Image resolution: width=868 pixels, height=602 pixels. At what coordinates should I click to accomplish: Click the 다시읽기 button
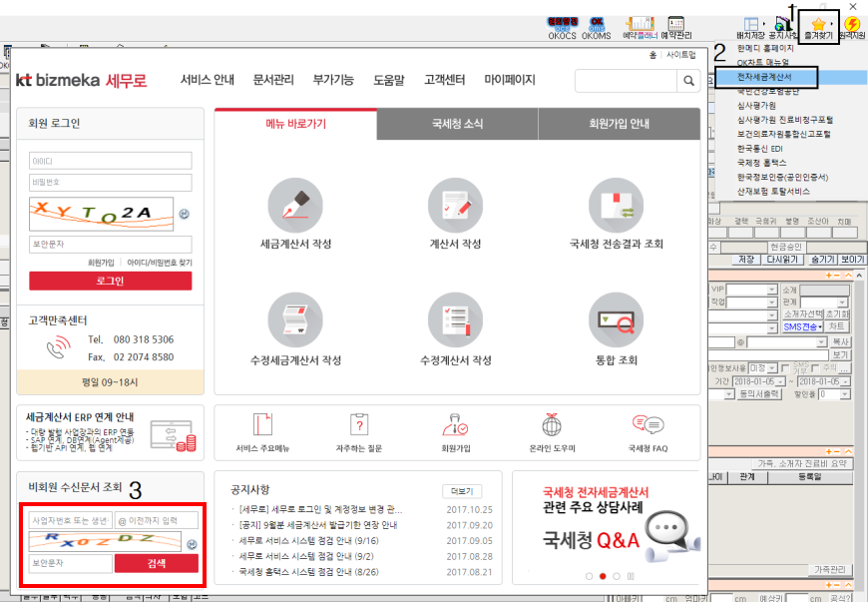click(782, 260)
